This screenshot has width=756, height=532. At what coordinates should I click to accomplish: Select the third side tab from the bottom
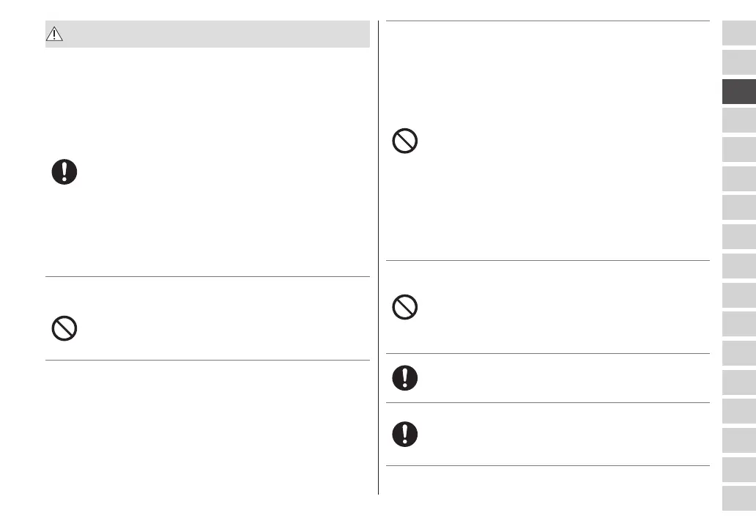[x=738, y=440]
